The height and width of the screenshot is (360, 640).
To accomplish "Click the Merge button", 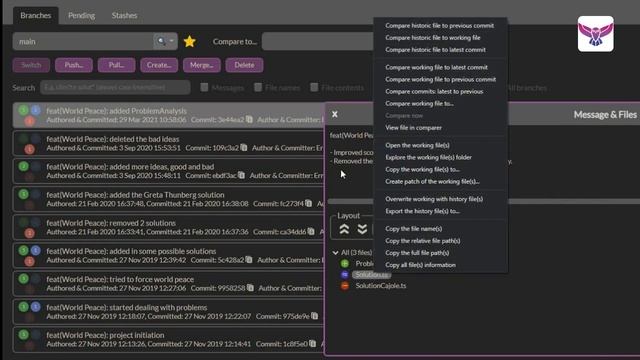I will coord(202,65).
